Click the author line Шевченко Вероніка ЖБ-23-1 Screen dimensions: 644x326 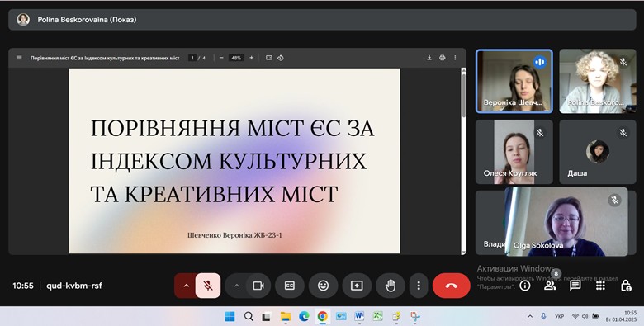234,235
